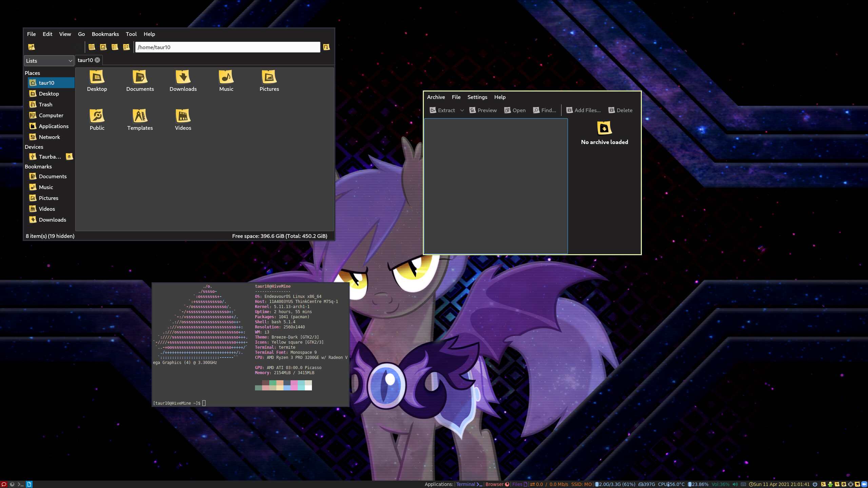This screenshot has height=488, width=868.
Task: Open the Pictures folder in main pane
Action: click(x=269, y=81)
